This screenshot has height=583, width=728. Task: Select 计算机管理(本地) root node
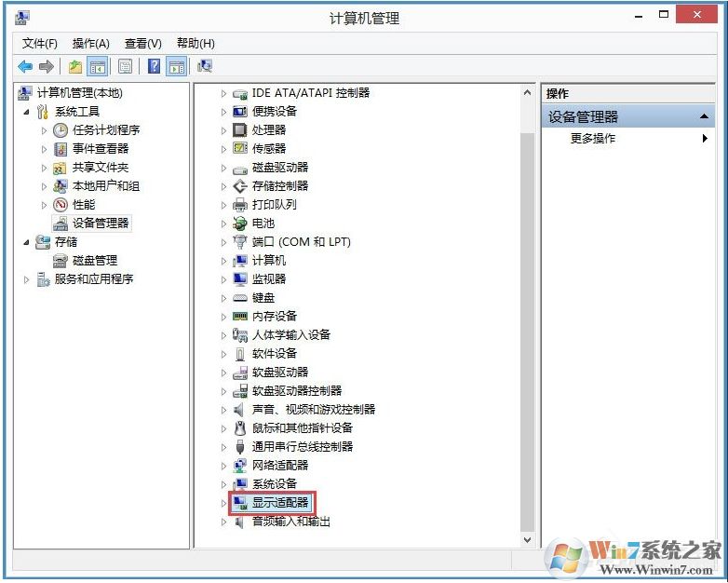79,93
